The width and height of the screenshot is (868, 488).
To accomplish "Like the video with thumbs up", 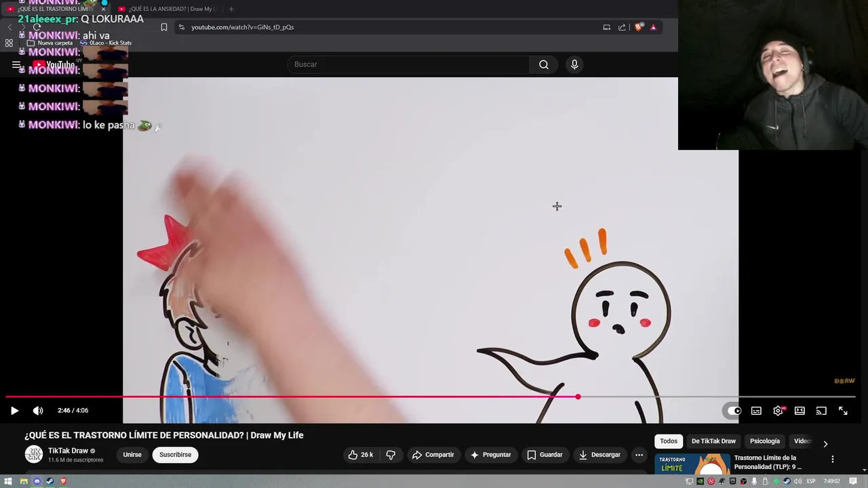I will click(361, 455).
